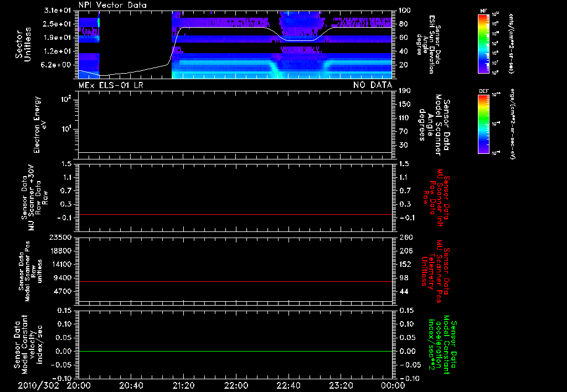
Task: Click the 10⁷ value on NF scale
Action: [x=495, y=63]
